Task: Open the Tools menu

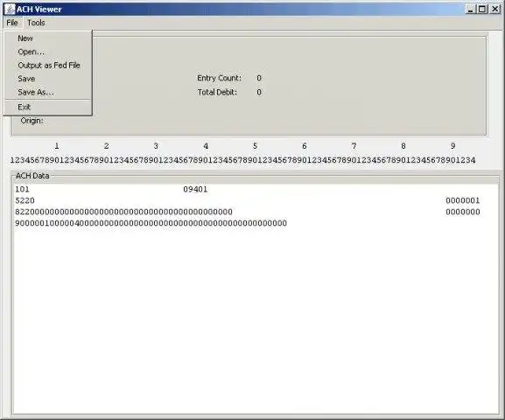Action: [36, 23]
